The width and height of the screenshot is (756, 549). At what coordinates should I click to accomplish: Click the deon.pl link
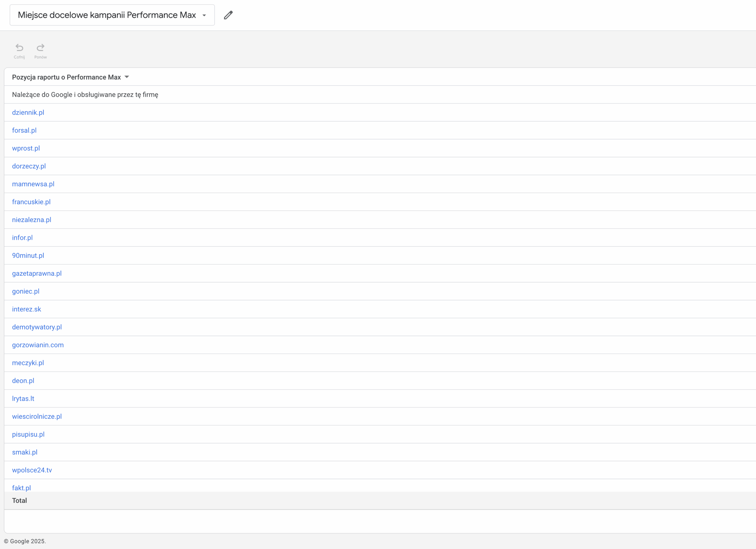(x=23, y=381)
